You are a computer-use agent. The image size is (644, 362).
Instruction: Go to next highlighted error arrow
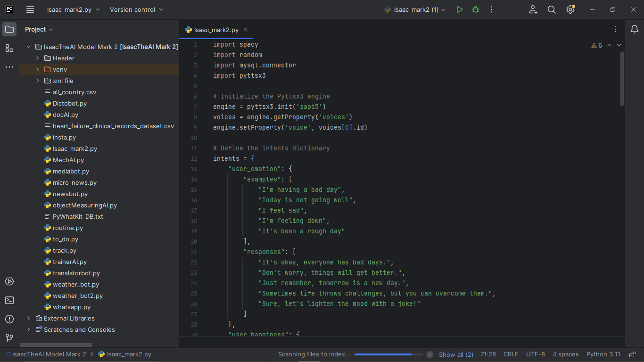click(619, 45)
